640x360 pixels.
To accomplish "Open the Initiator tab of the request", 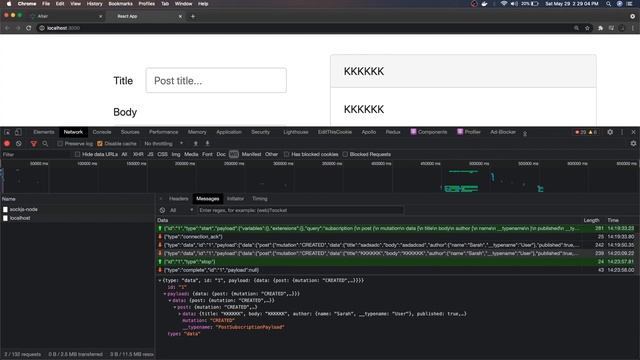I will click(235, 199).
